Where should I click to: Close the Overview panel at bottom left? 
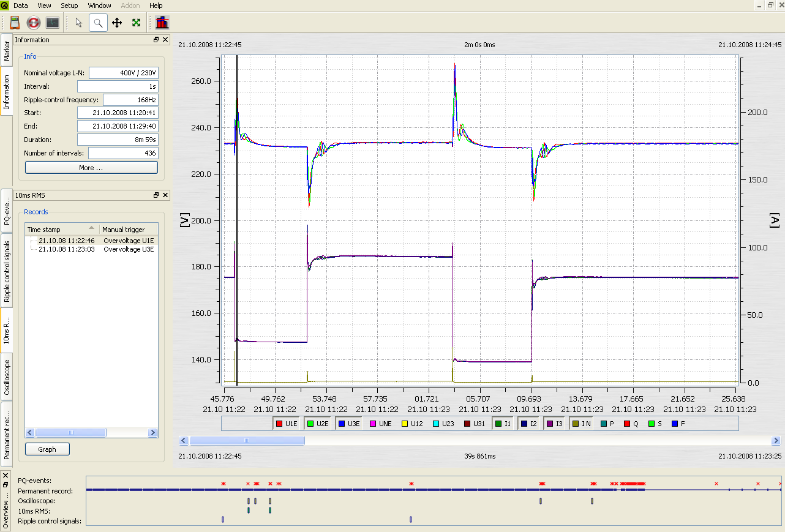point(6,475)
